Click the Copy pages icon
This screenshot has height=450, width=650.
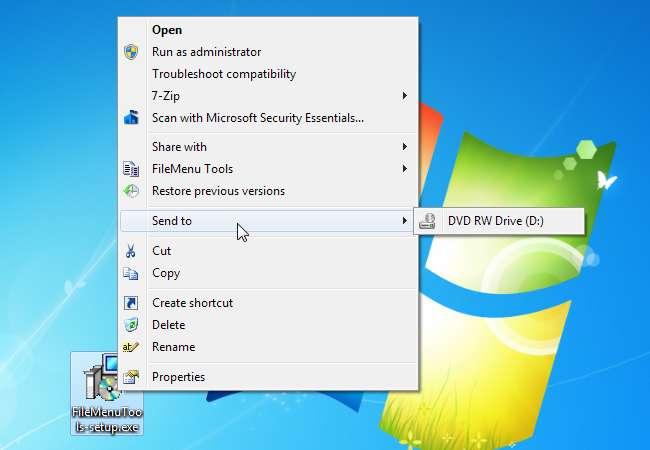point(131,273)
